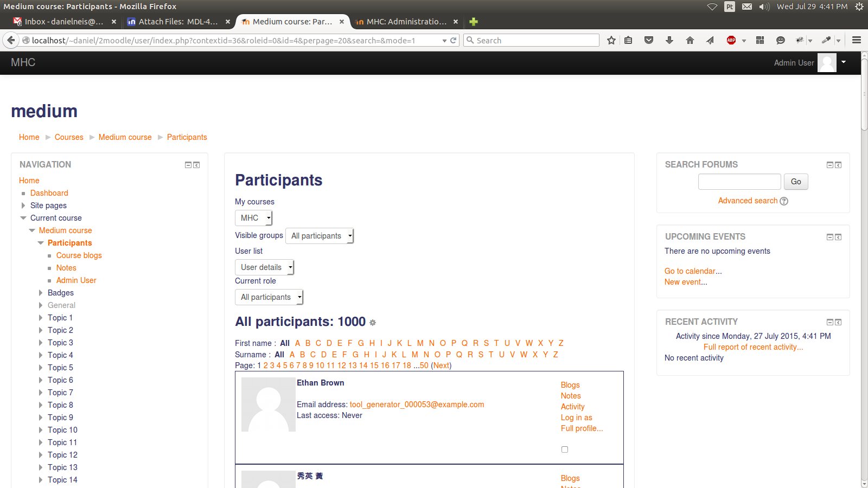The height and width of the screenshot is (488, 868).
Task: Open the system sound volume indicator
Action: click(764, 7)
